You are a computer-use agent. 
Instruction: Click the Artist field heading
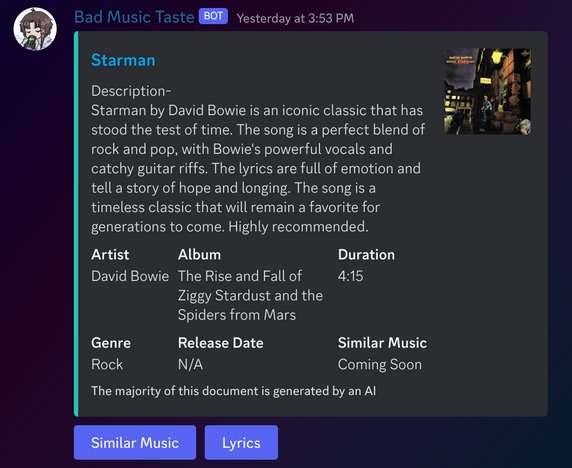coord(110,255)
